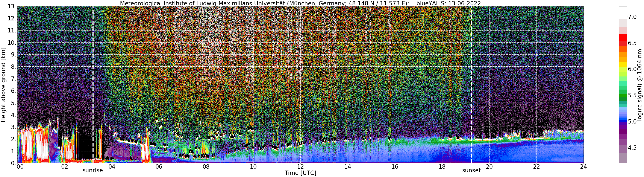Click the 1. height tick label
This screenshot has width=644, height=177.
(14, 151)
